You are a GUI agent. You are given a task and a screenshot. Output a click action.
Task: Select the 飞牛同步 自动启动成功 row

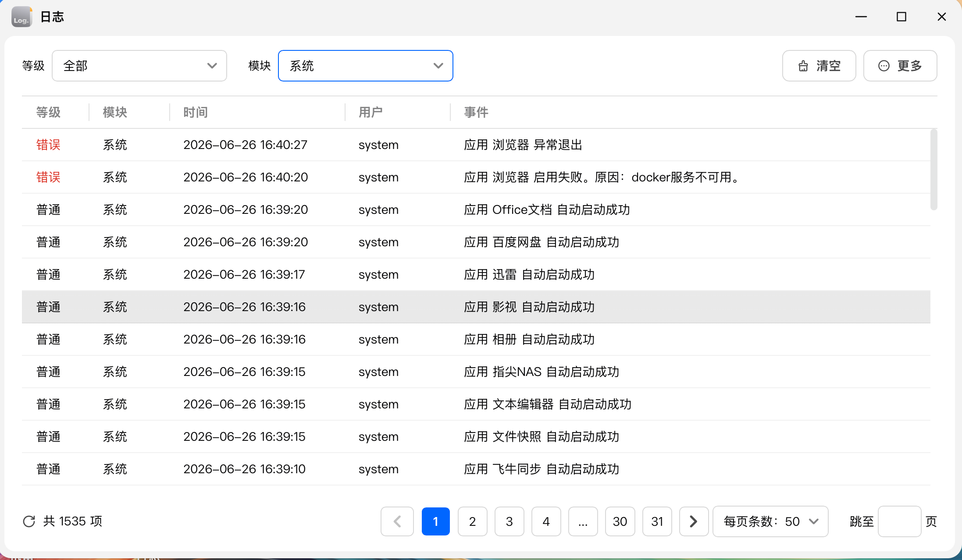pyautogui.click(x=476, y=469)
